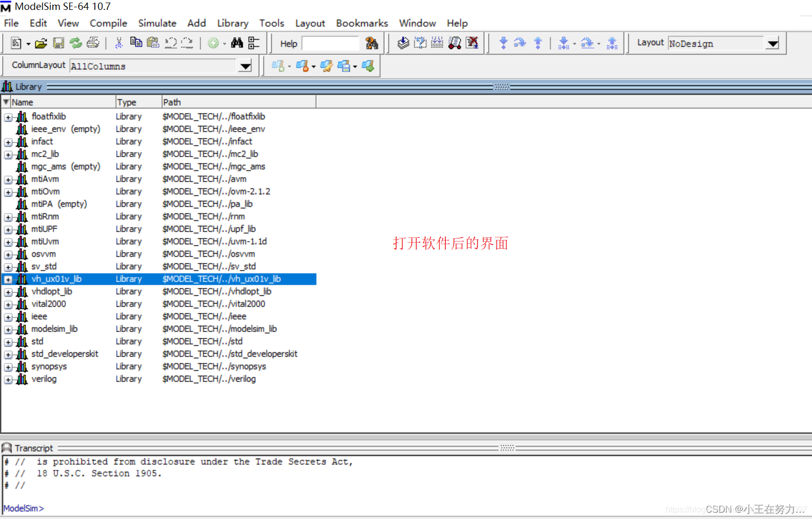Open the Bookmarks menu
This screenshot has width=812, height=519.
click(x=362, y=23)
